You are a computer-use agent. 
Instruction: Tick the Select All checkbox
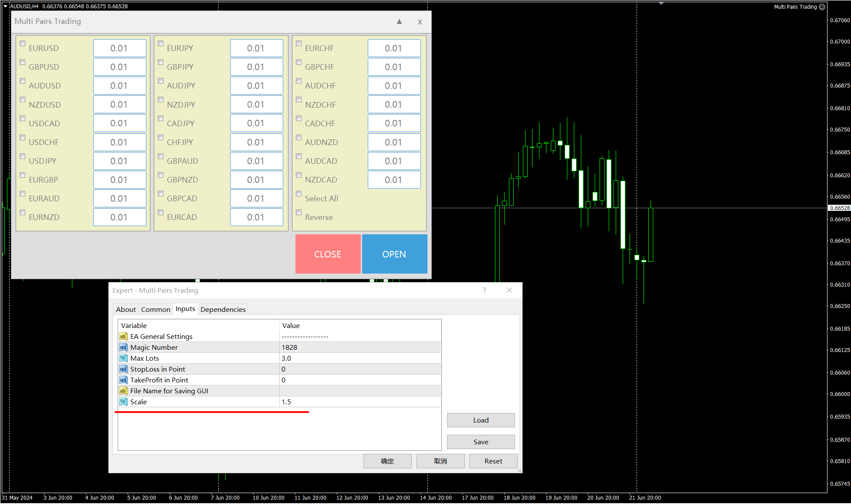click(x=299, y=194)
